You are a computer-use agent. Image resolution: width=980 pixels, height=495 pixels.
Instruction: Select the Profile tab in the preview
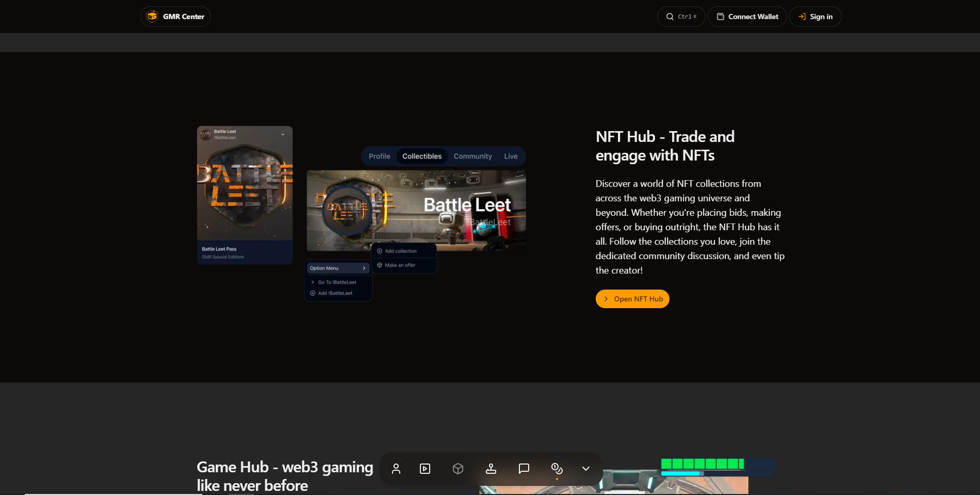pos(380,156)
